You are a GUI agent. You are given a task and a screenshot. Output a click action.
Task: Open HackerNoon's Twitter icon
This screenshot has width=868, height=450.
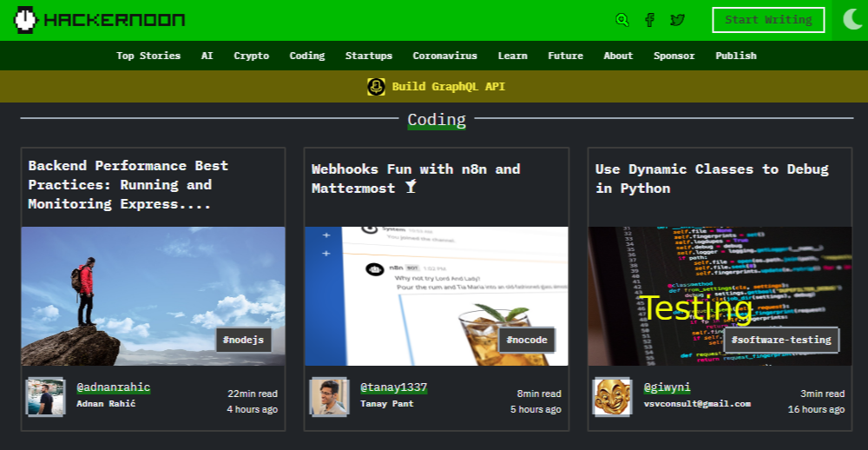(678, 20)
